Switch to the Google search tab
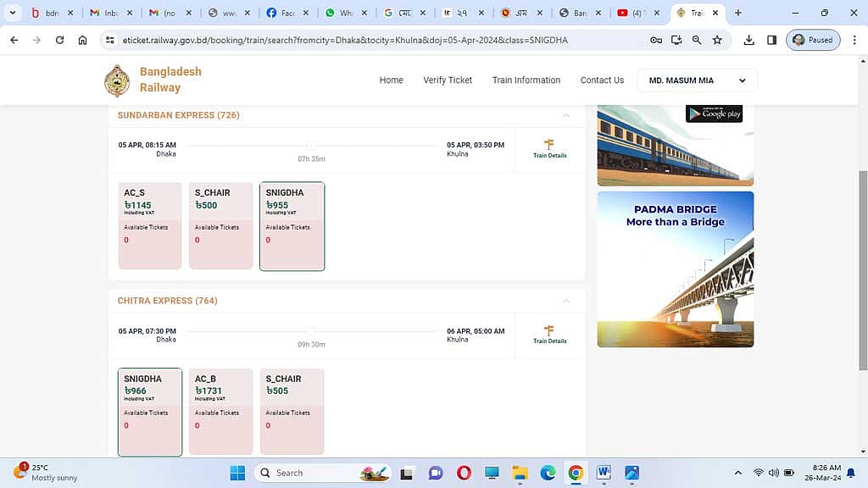Screen dimensions: 868x488 pos(404,13)
